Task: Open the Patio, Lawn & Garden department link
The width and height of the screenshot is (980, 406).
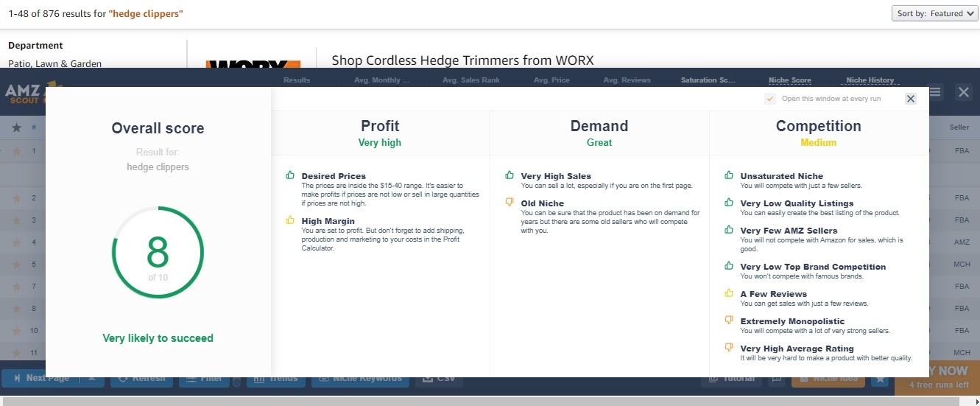Action: (x=54, y=63)
